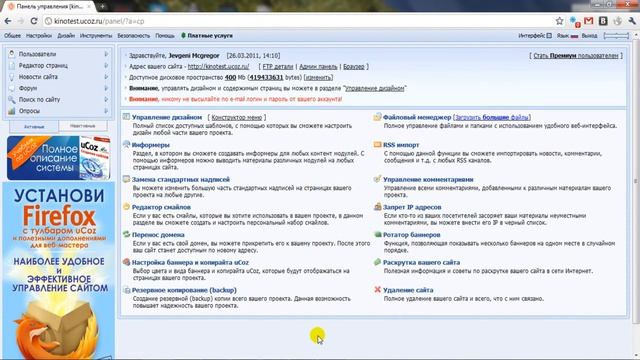Open the Конструктор меню link
The image size is (640, 360).
(x=237, y=117)
